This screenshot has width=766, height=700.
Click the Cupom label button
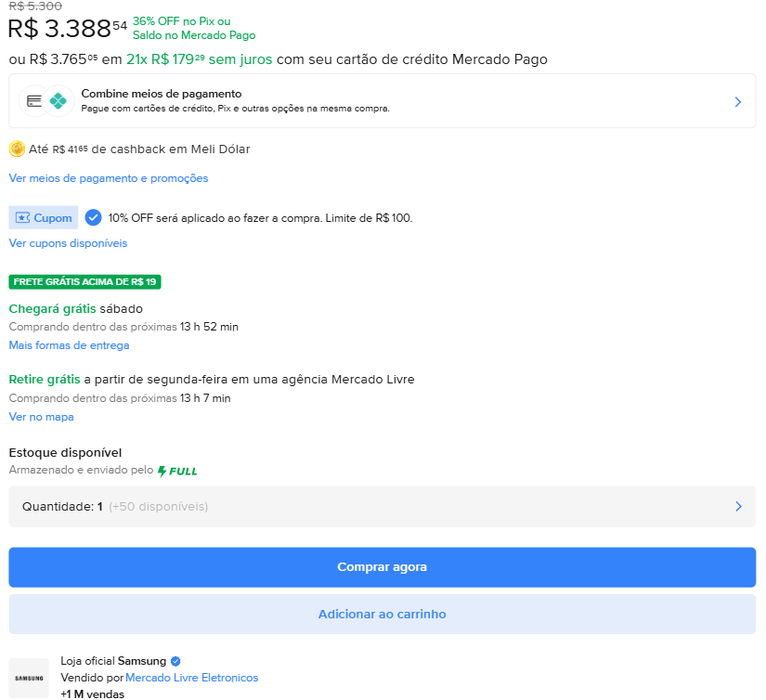pyautogui.click(x=44, y=218)
